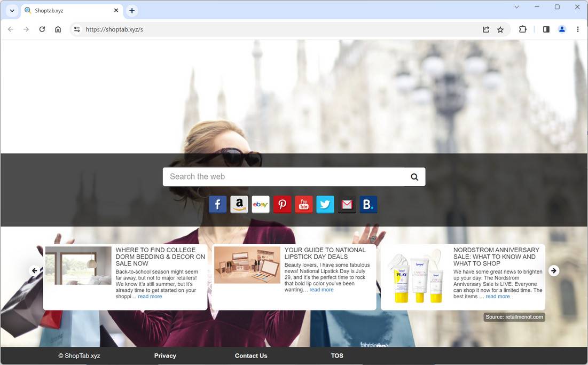This screenshot has width=588, height=365.
Task: Open the browser Extensions puzzle icon
Action: [522, 29]
